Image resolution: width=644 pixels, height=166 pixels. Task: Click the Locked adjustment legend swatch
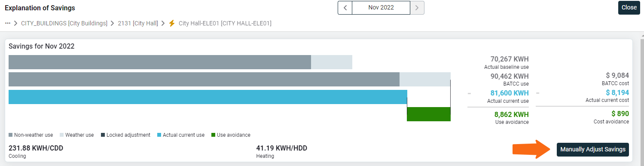point(103,135)
